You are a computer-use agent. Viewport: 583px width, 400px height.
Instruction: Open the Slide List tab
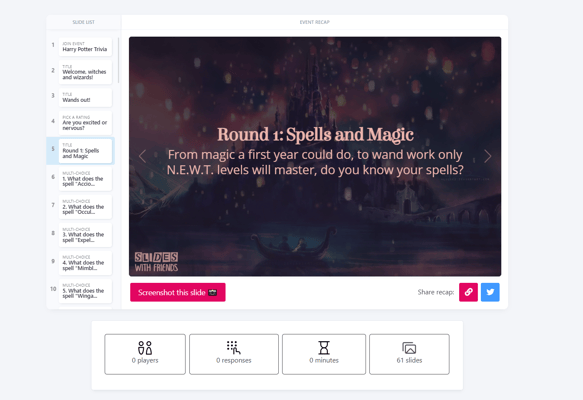click(x=84, y=22)
